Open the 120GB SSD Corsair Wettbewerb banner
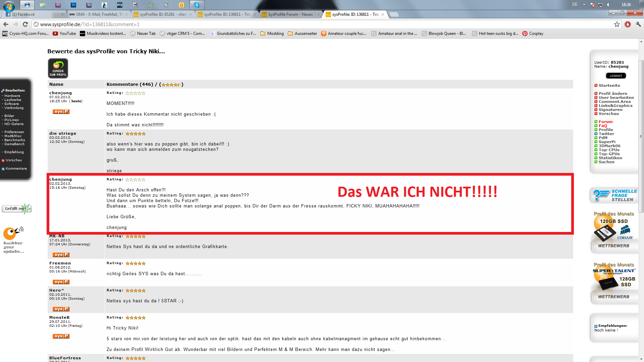The image size is (644, 362). coord(614,231)
